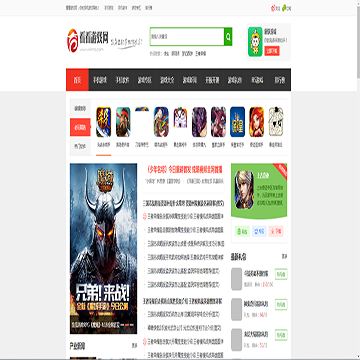Screen dimensions: 360x360
Task: Open the blond warrior featured game icon
Action: [x=244, y=190]
